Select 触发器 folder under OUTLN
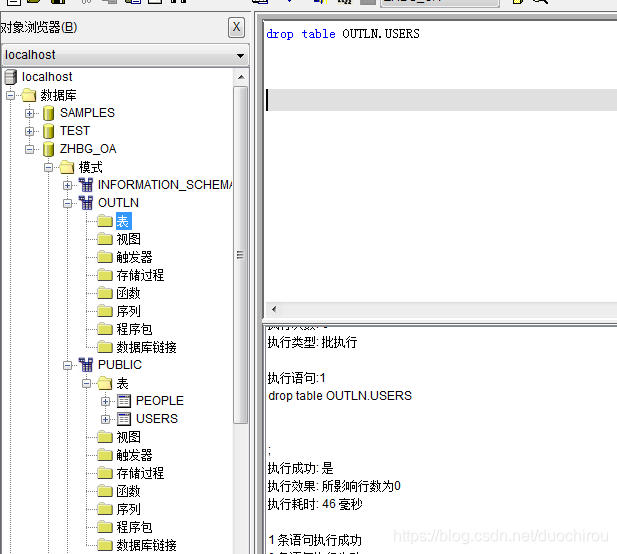617x554 pixels. [x=134, y=257]
